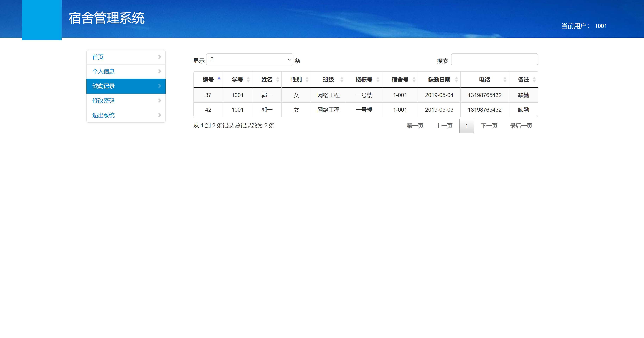Sort table by 编号 column arrow
The width and height of the screenshot is (644, 338).
click(x=219, y=78)
